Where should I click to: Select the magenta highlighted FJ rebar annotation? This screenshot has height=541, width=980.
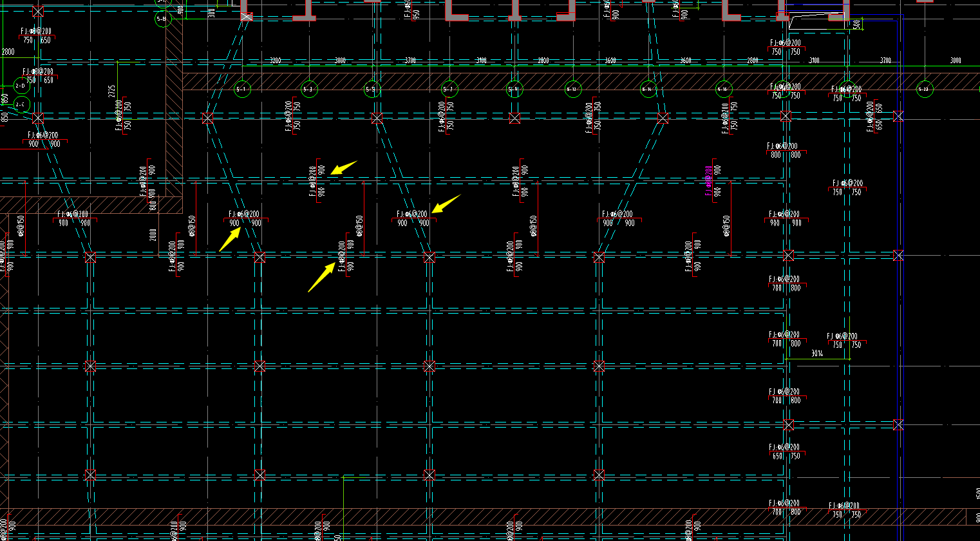(709, 179)
